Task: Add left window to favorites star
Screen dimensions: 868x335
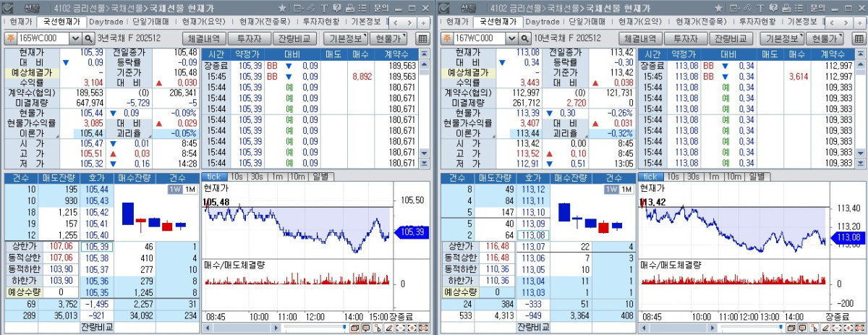Action: click(282, 8)
